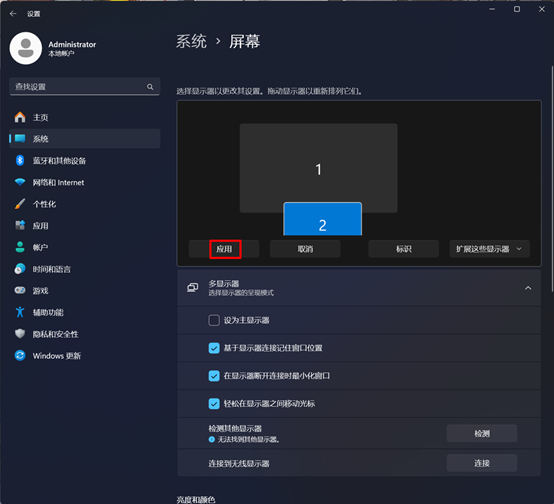Screen dimensions: 554x504
Task: Toggle 轻松在显示器之间移动光标 checkbox
Action: (x=214, y=403)
